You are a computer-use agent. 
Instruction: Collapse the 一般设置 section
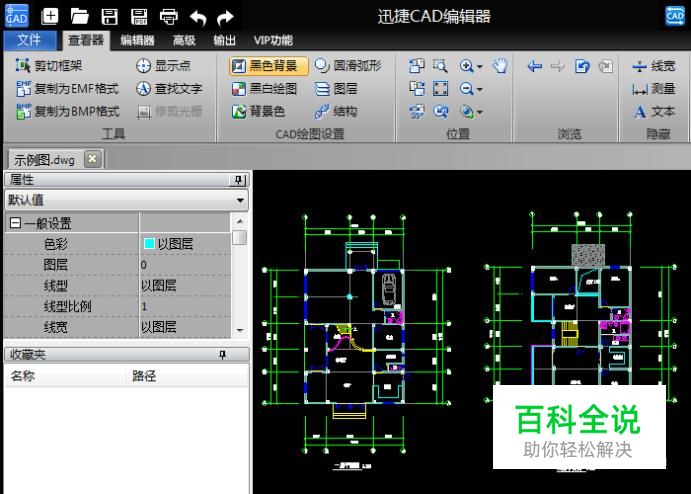pyautogui.click(x=15, y=223)
